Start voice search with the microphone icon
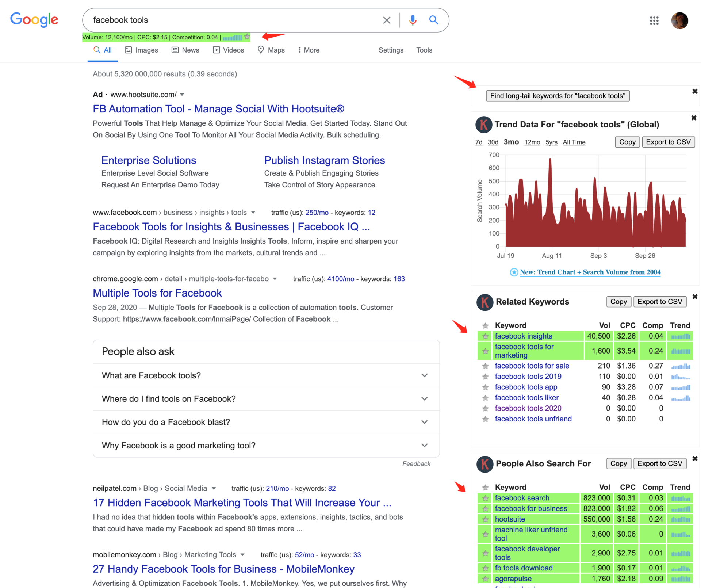The height and width of the screenshot is (588, 701). coord(413,20)
